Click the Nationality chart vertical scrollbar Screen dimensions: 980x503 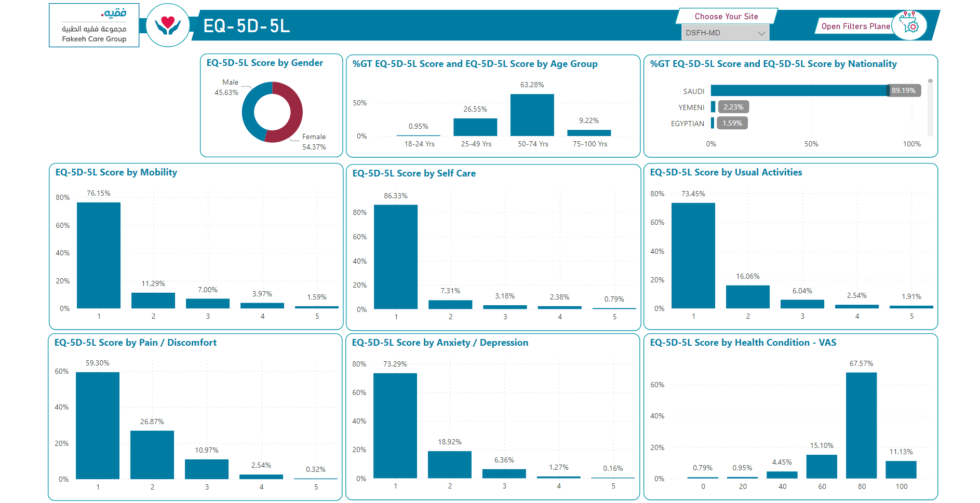pos(930,107)
